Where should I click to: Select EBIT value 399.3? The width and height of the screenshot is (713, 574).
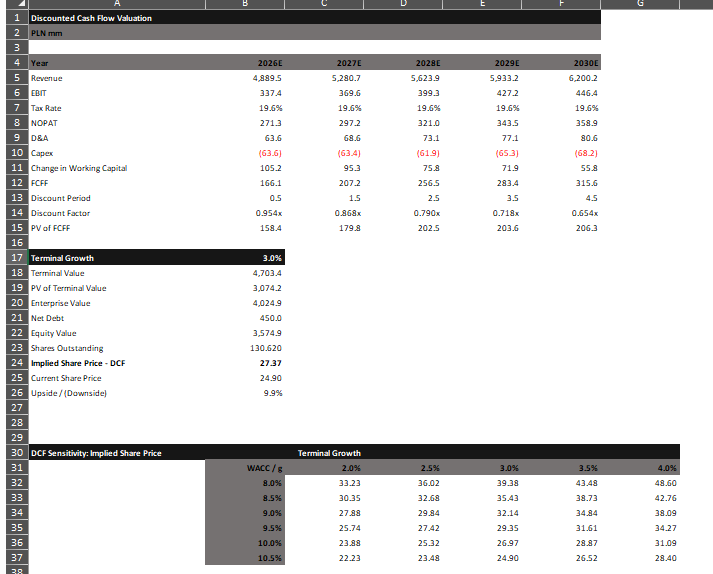coord(428,93)
